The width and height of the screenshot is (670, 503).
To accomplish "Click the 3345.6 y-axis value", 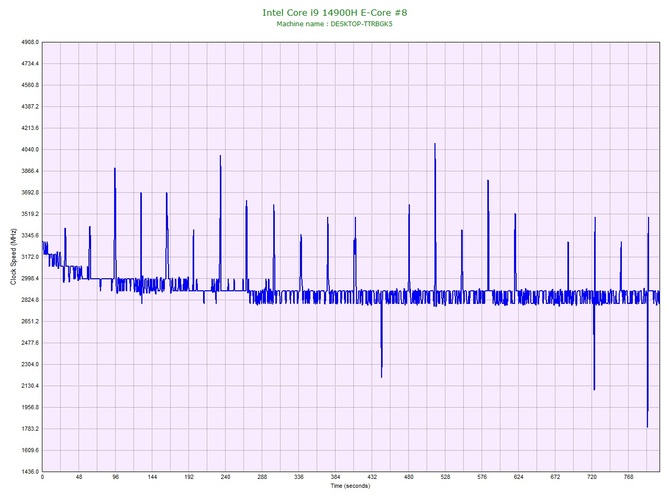I will [x=30, y=235].
